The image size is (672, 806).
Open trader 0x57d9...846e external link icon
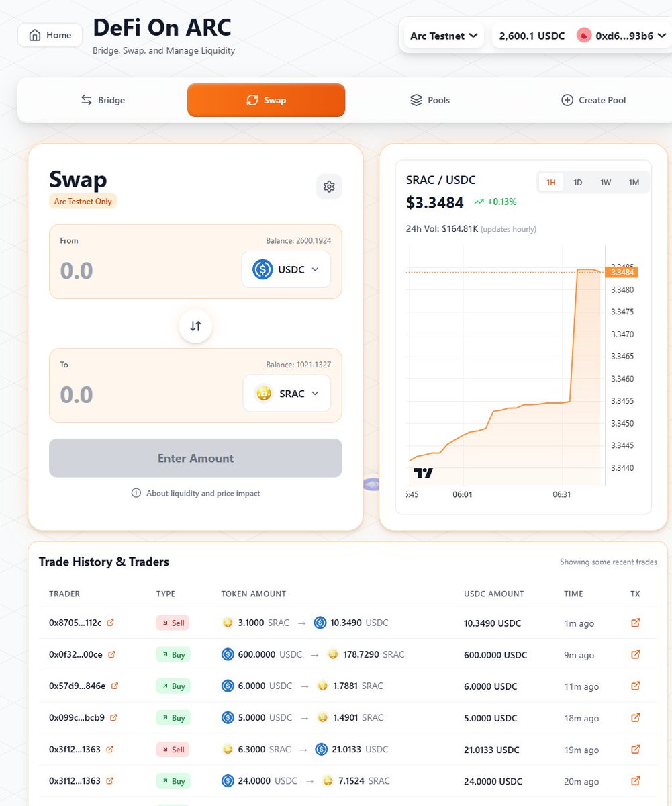coord(114,686)
